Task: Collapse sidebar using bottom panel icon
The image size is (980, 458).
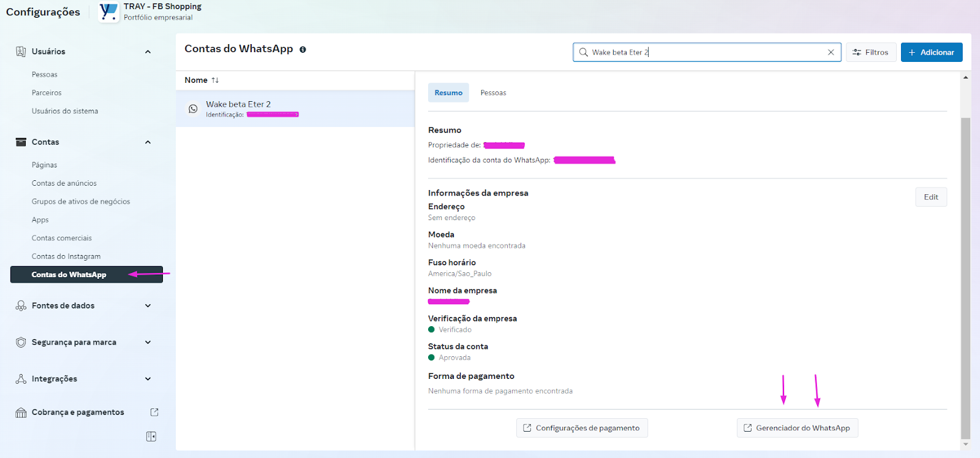Action: pos(151,437)
